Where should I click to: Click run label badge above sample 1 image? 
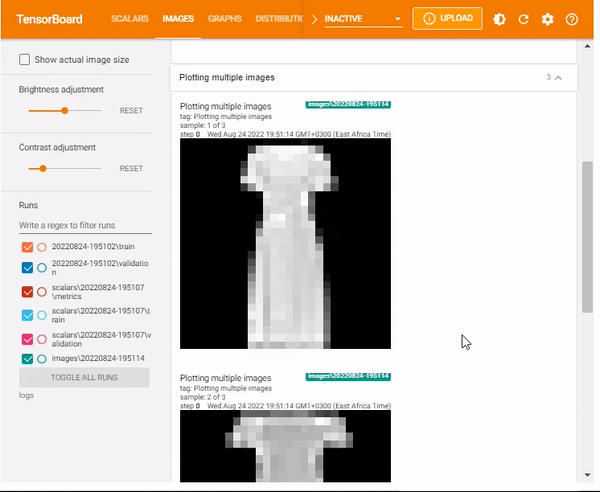(348, 104)
